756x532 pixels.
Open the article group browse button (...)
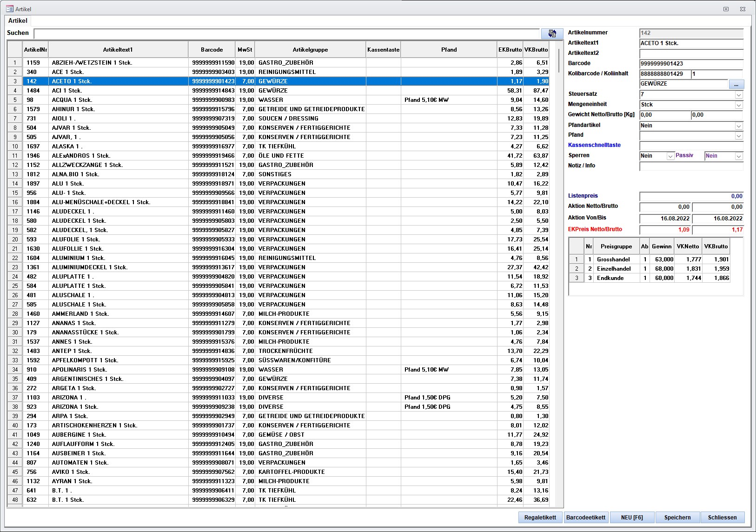click(x=736, y=85)
